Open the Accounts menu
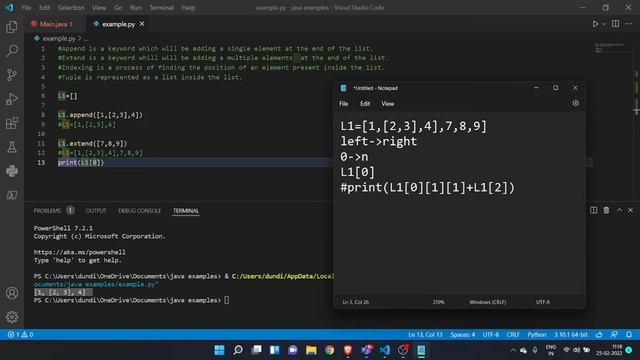Image resolution: width=640 pixels, height=360 pixels. [12, 293]
